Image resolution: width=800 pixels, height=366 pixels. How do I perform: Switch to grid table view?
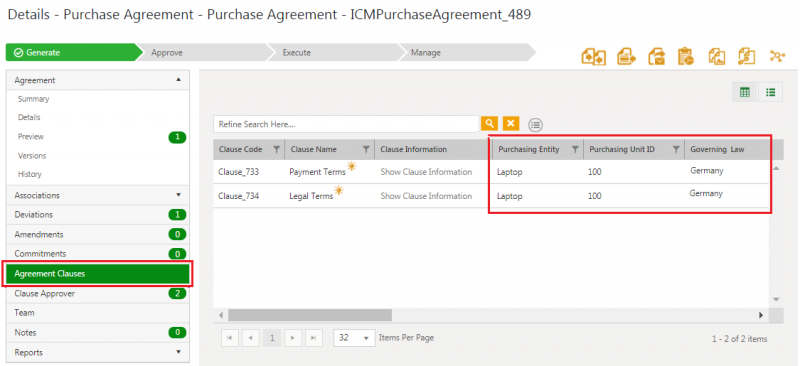click(745, 92)
